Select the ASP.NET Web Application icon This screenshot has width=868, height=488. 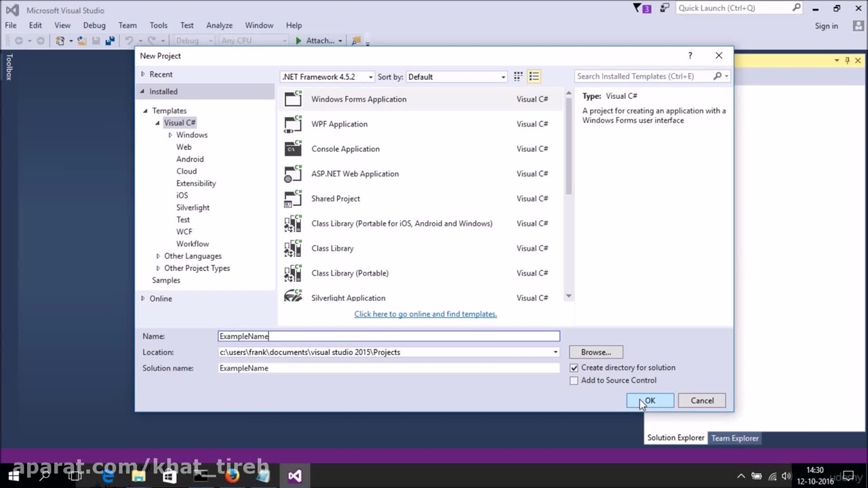click(x=293, y=174)
